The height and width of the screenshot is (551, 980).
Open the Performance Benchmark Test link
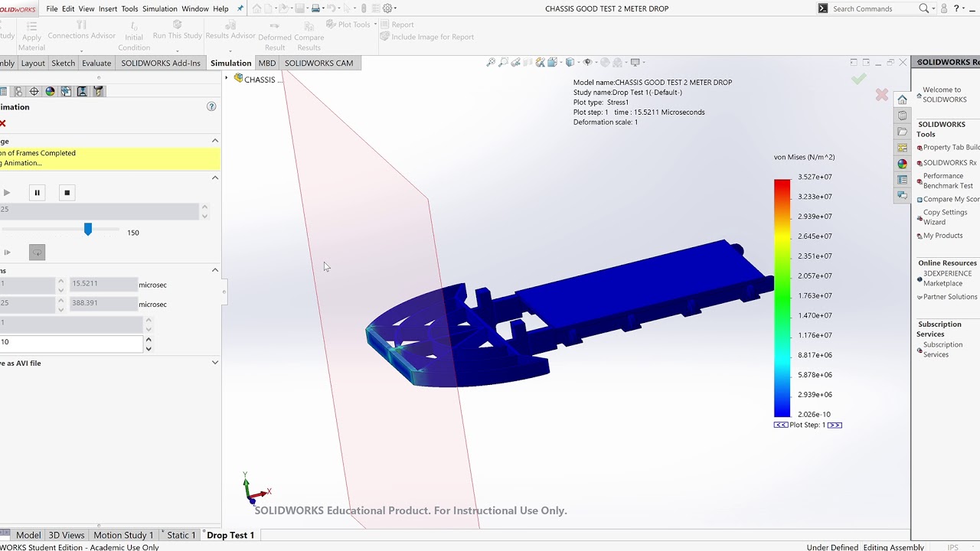coord(948,181)
